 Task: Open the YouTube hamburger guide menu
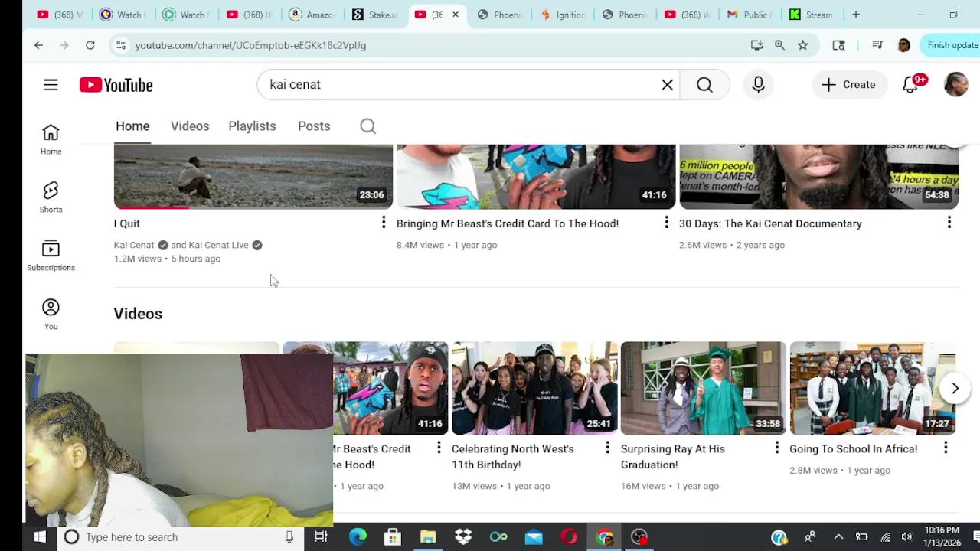[51, 85]
